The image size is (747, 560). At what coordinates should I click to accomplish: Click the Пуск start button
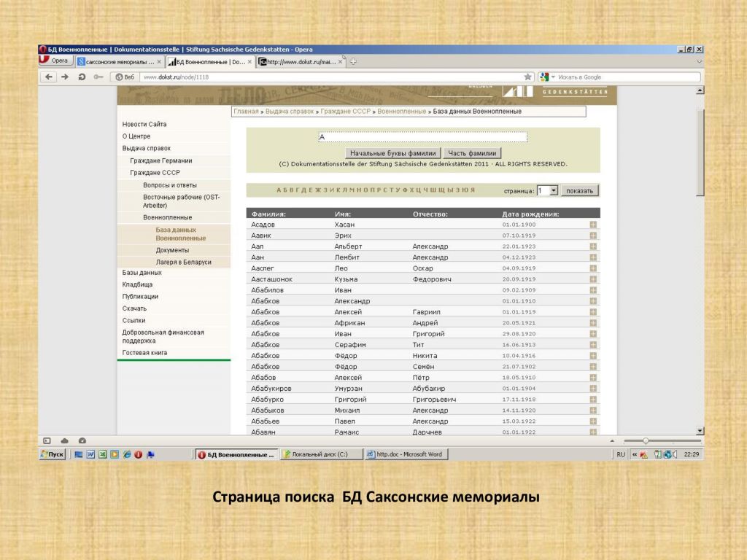point(52,454)
